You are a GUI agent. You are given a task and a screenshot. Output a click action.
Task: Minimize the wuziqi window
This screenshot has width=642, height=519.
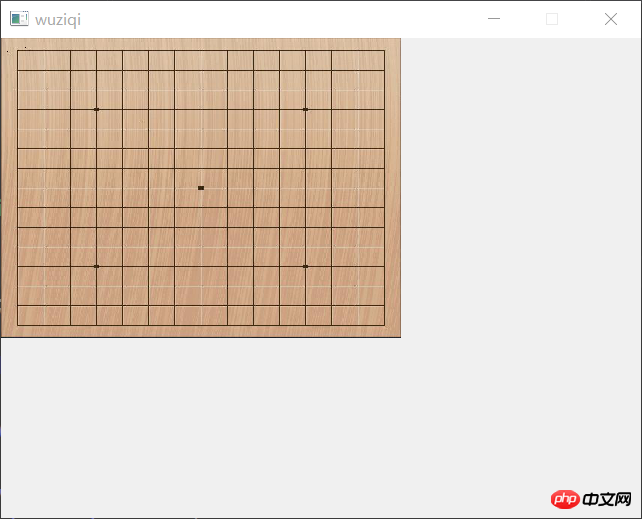click(494, 19)
